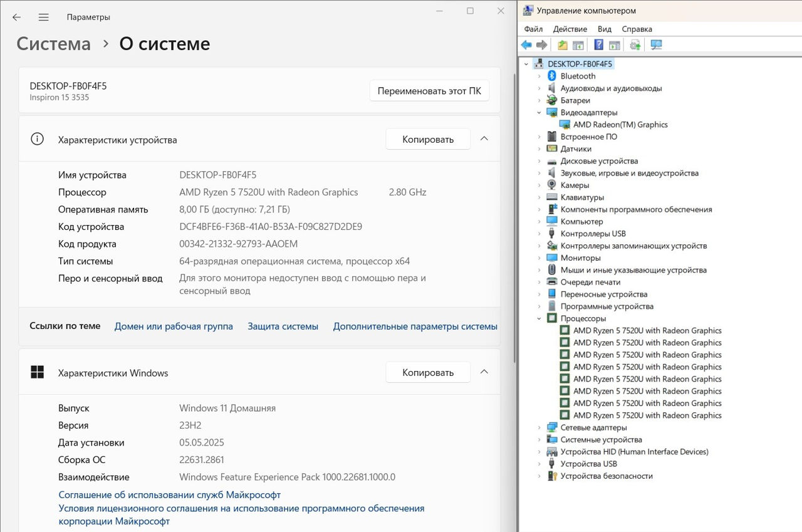Viewport: 802px width, 532px height.
Task: Expand the Встроенное ПО node
Action: 539,137
